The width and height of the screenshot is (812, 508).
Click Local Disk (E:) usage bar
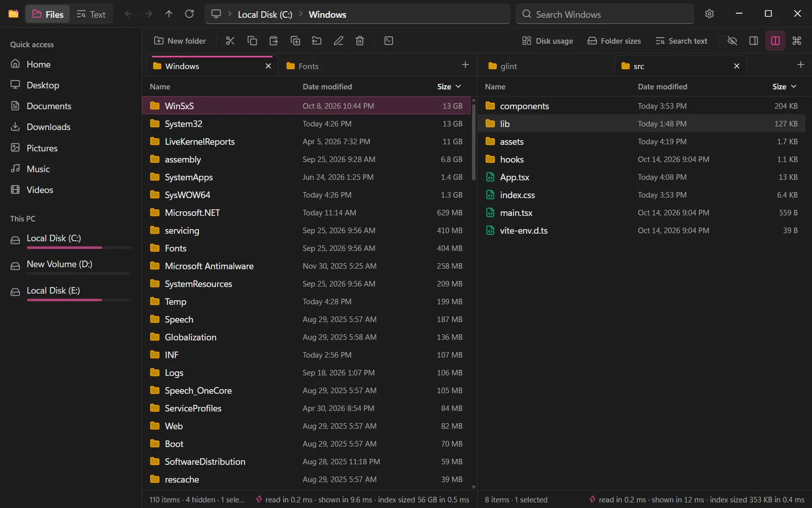tap(79, 300)
